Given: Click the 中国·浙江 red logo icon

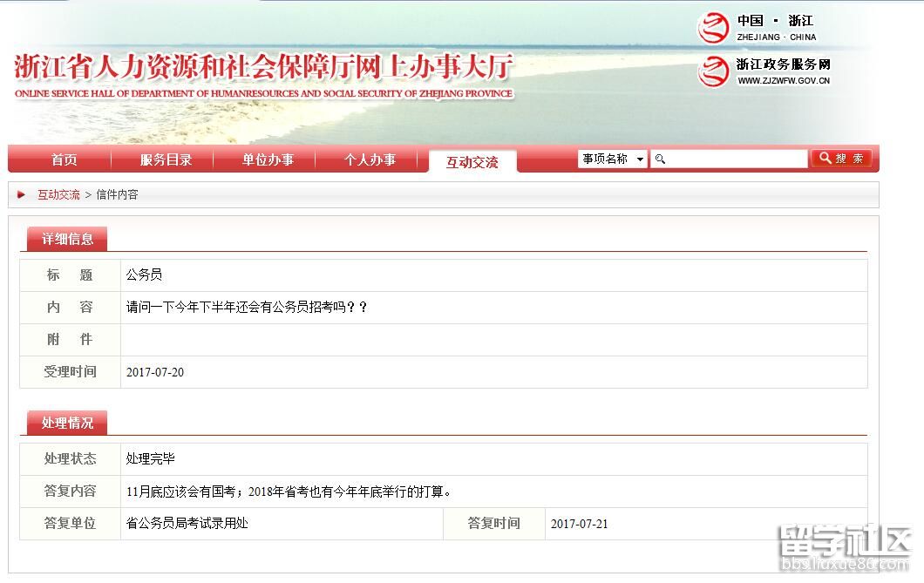Looking at the screenshot, I should coord(713,28).
